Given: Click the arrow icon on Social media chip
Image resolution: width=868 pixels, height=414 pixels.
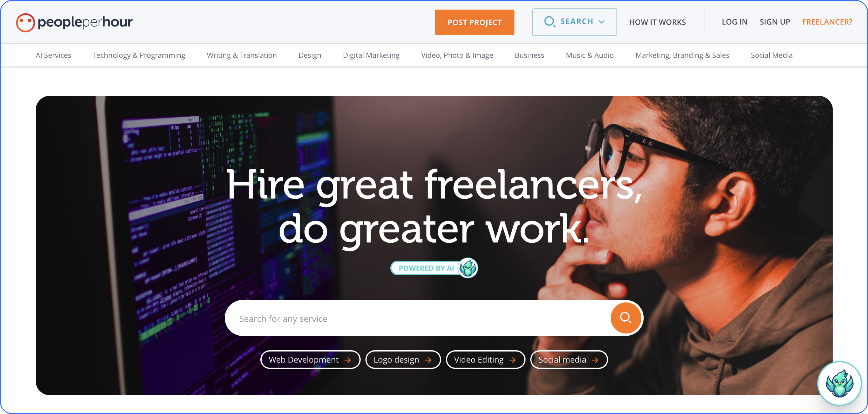Looking at the screenshot, I should (x=595, y=360).
